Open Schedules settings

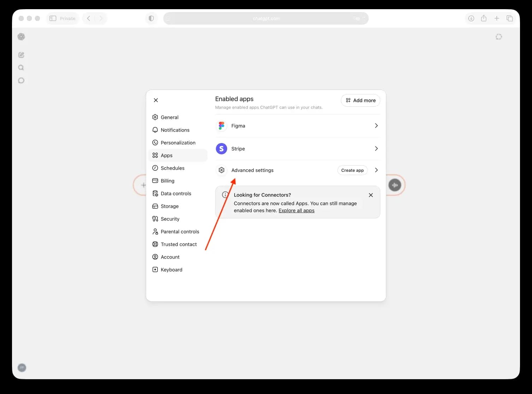point(178,168)
